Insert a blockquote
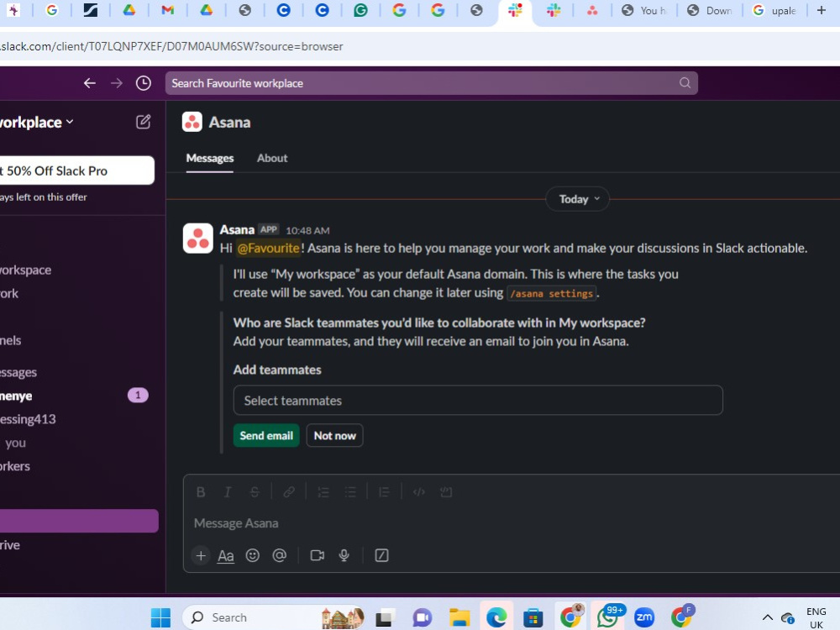 [384, 491]
